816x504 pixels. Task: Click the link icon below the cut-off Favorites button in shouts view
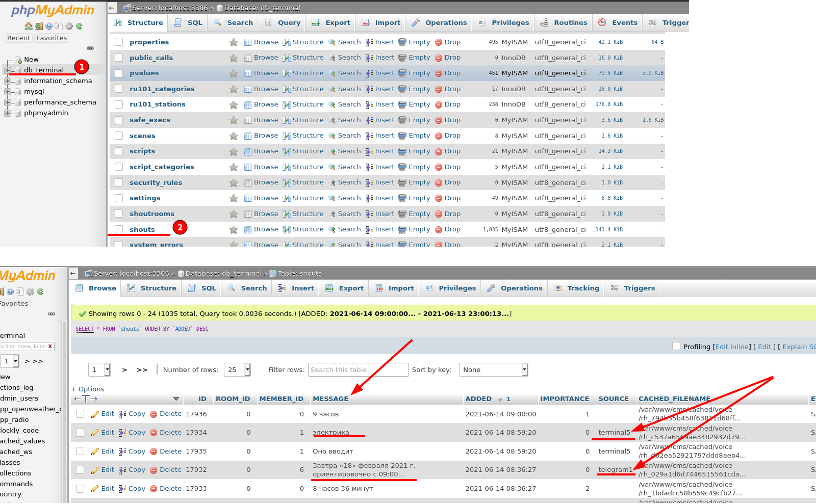52,314
